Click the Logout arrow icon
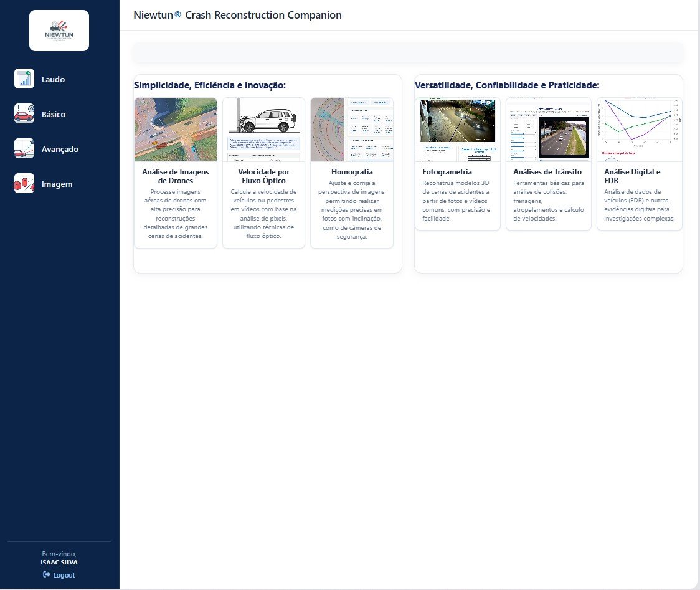 click(x=47, y=574)
